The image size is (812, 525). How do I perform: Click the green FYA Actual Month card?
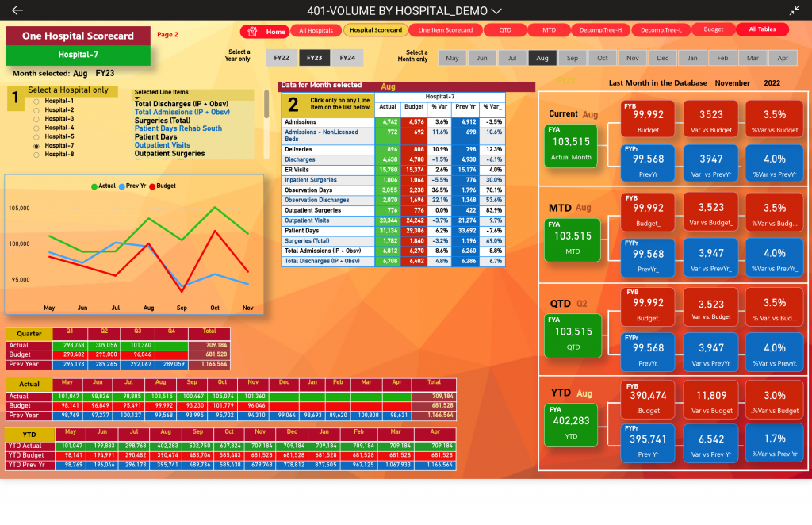click(572, 148)
